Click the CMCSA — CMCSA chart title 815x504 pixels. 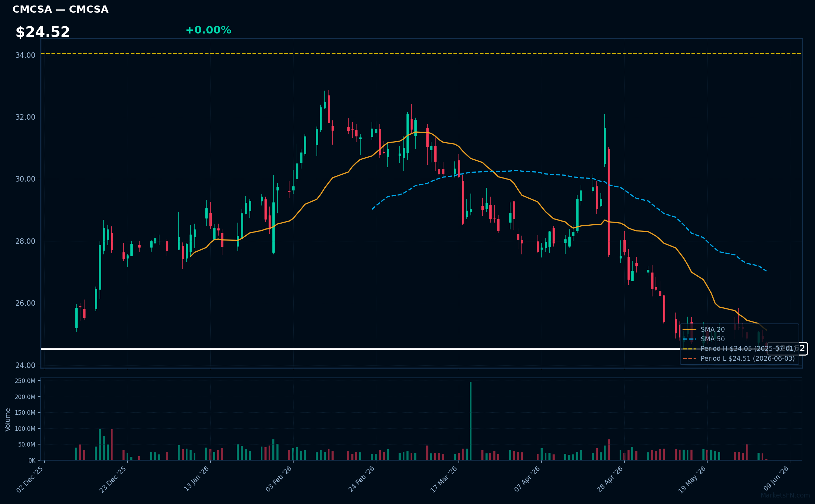point(61,9)
